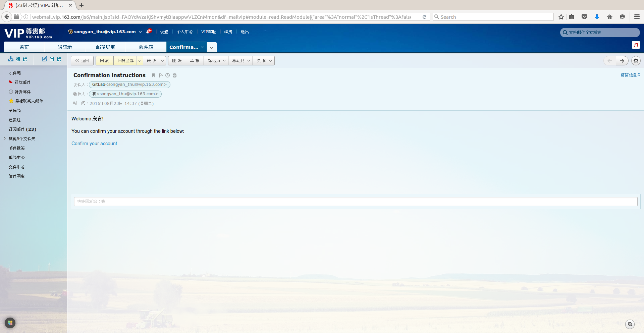Open mail settings gear icon

(x=636, y=61)
